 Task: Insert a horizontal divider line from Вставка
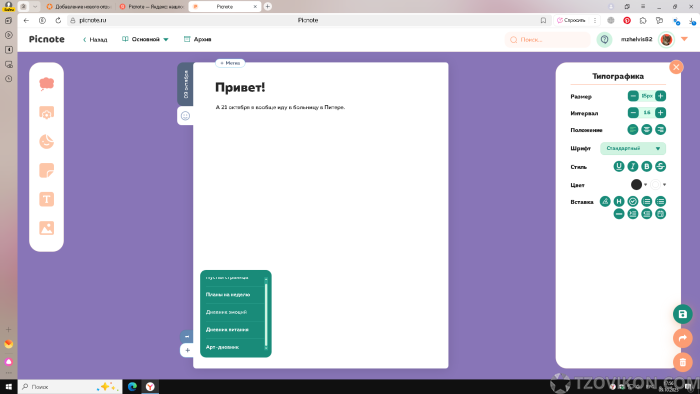click(x=619, y=214)
